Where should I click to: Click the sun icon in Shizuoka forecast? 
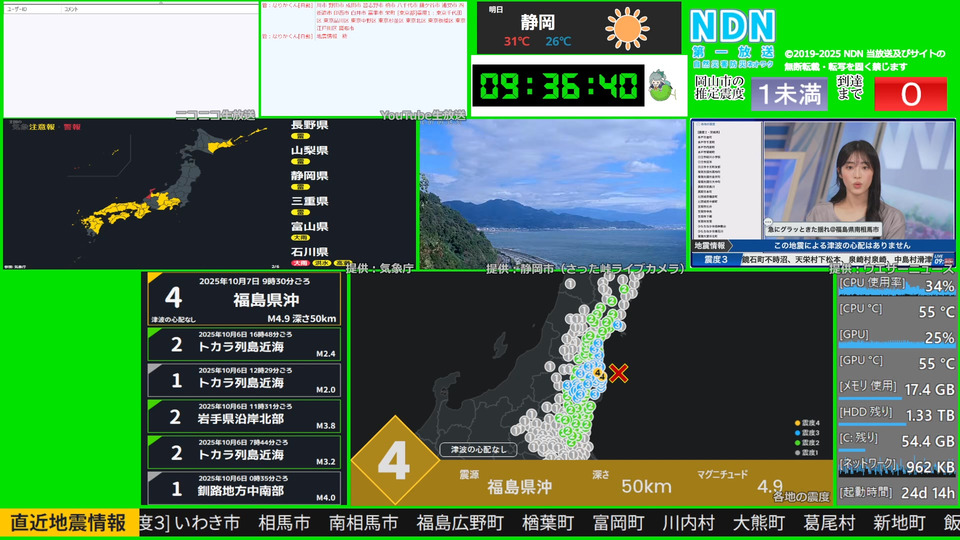627,28
